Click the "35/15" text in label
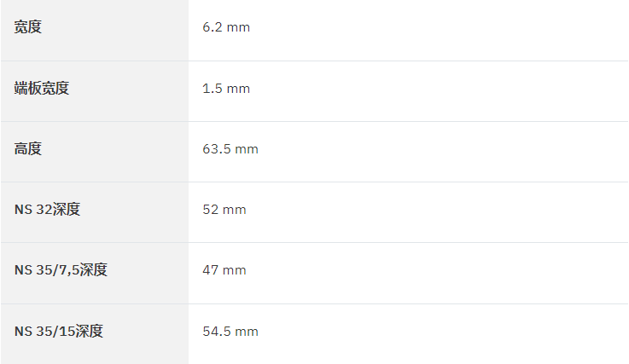The height and width of the screenshot is (364, 629). click(x=55, y=332)
